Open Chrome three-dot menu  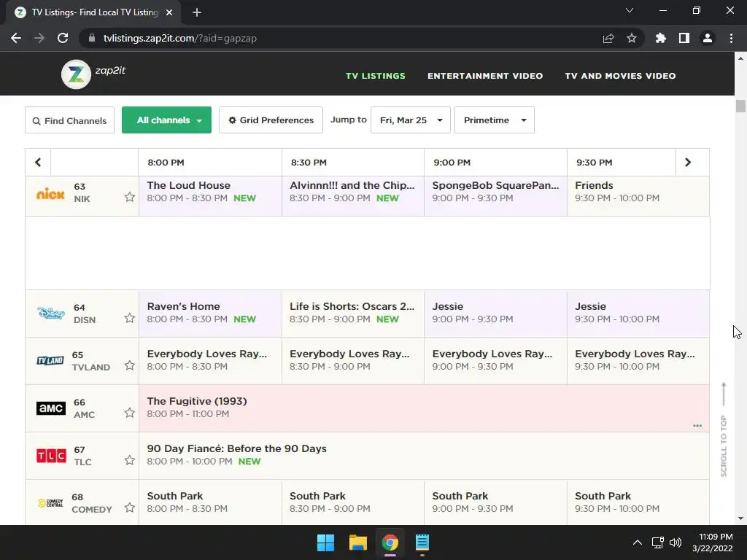point(731,38)
